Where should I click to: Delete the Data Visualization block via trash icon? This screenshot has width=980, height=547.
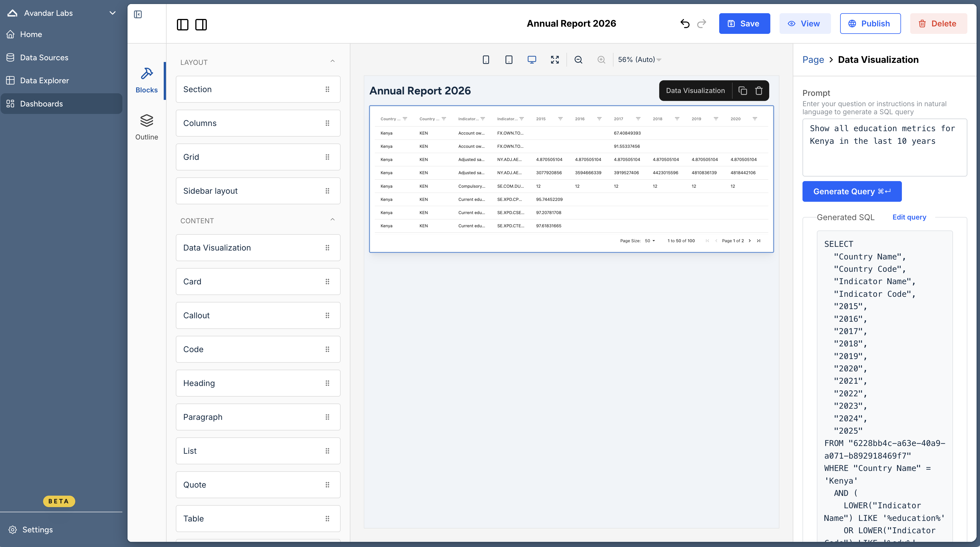[759, 90]
